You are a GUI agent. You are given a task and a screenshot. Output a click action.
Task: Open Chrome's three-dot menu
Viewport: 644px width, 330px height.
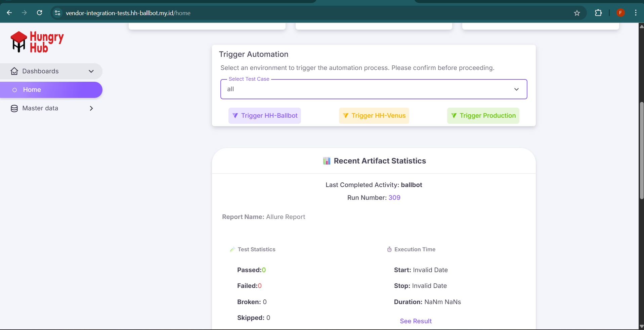coord(635,13)
